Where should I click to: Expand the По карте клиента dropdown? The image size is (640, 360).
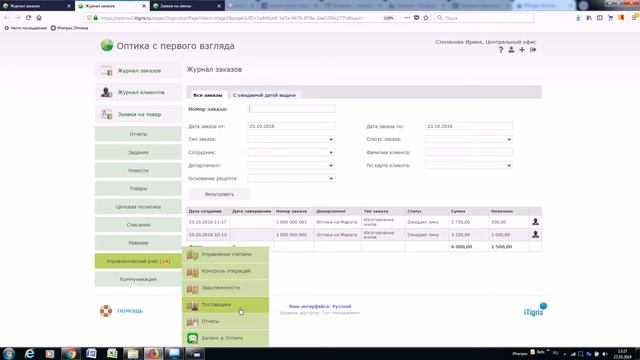coord(509,165)
